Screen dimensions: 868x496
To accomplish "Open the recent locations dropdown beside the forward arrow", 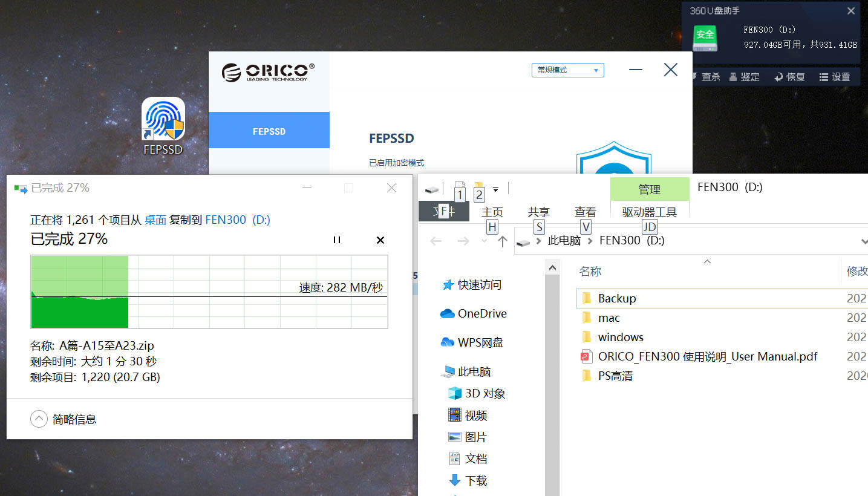I will pos(484,241).
